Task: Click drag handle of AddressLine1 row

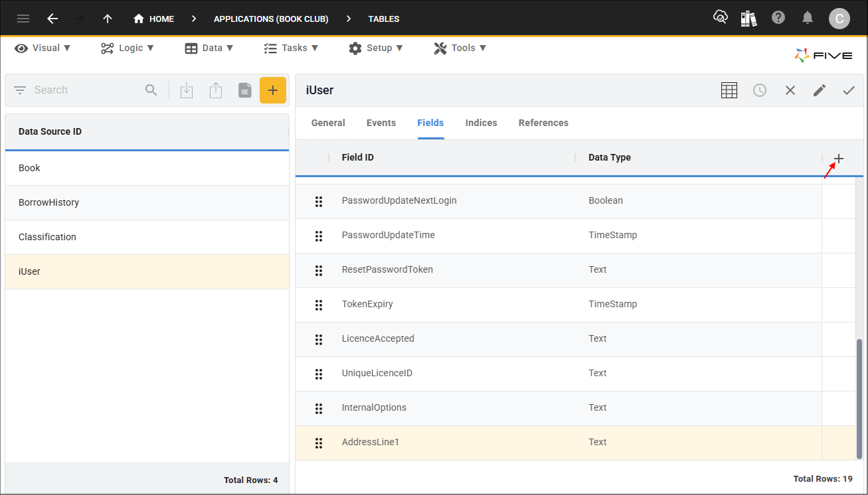Action: pos(319,443)
